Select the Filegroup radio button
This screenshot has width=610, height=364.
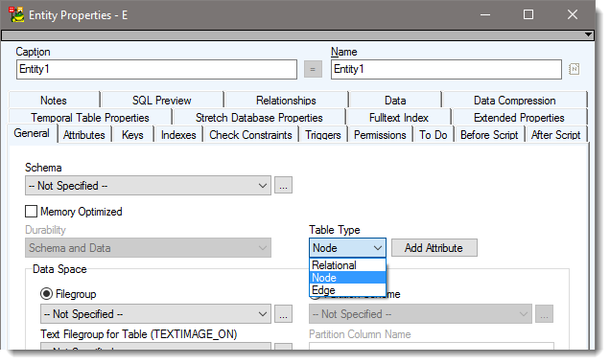pos(46,294)
